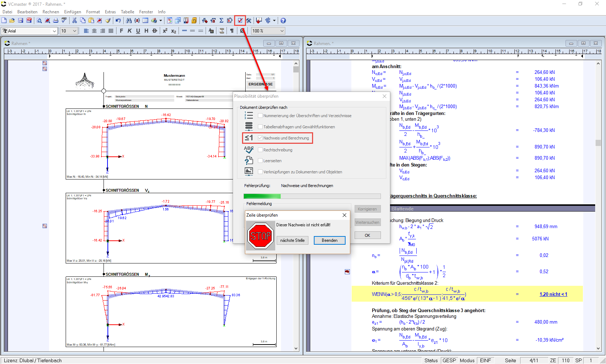Screen dimensions: 606x364
Task: Open the Bearbeiten menu
Action: [27, 12]
